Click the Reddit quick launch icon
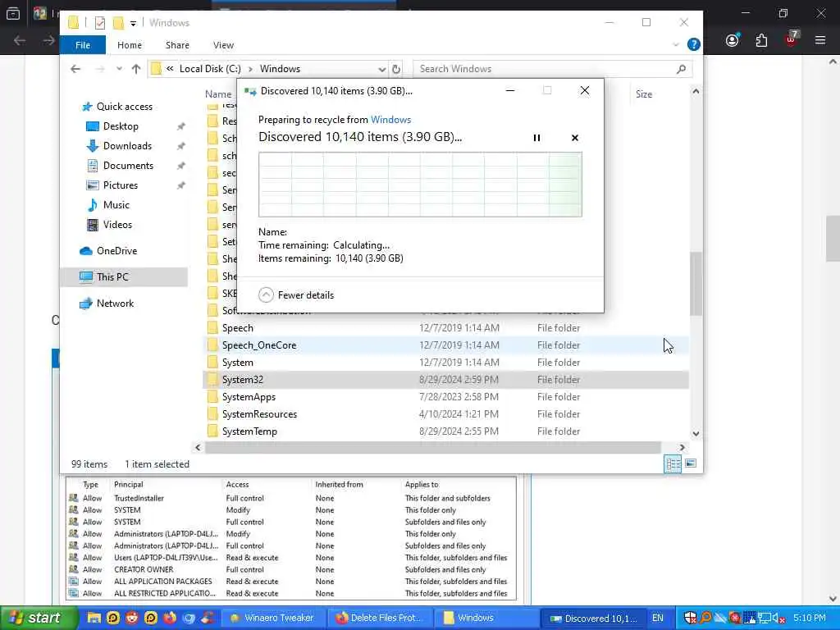 132,618
